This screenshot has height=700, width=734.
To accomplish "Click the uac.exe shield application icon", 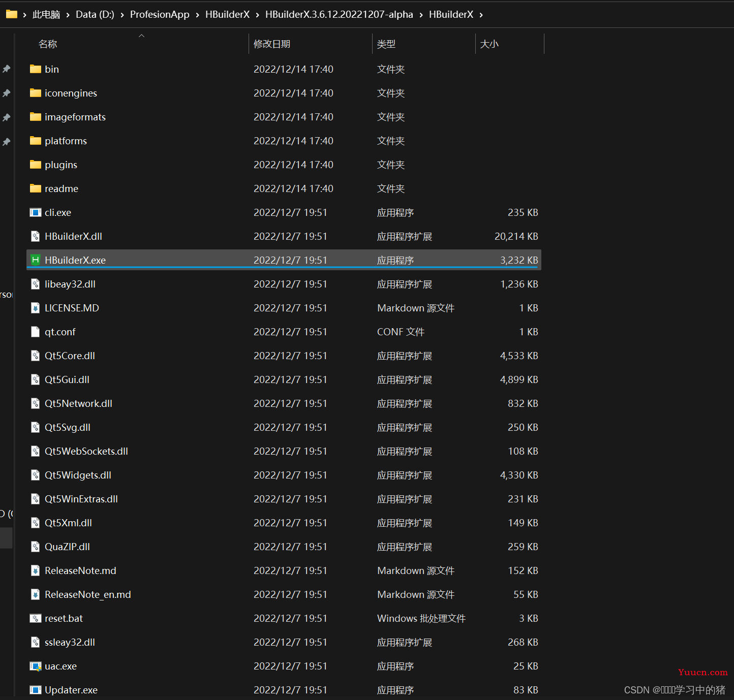I will [36, 666].
